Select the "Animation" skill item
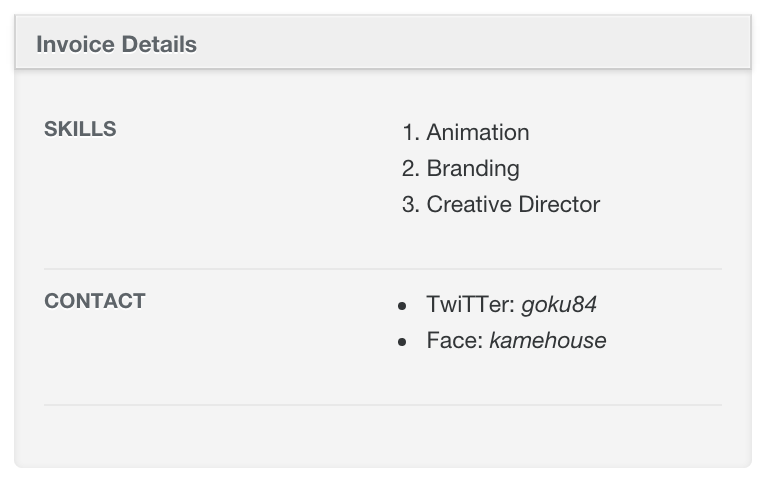The width and height of the screenshot is (768, 486). 478,132
